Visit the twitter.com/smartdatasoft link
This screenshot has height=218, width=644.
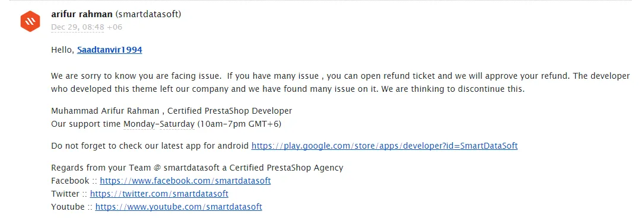pos(159,194)
